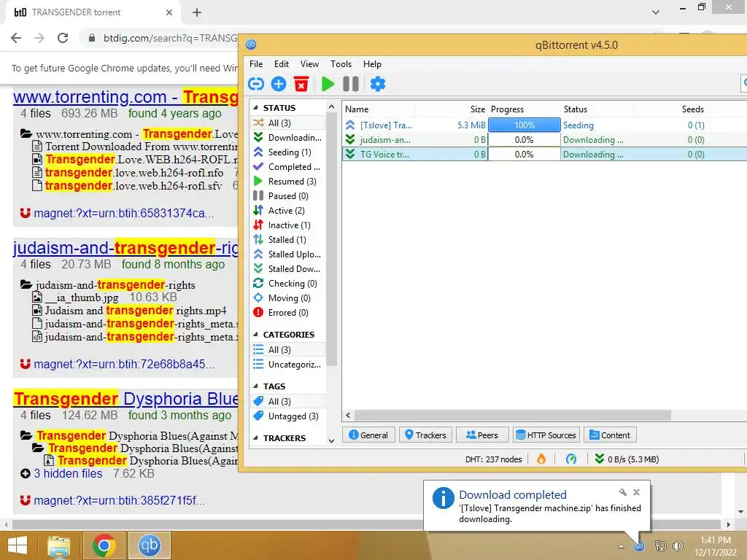Collapse the STATUS section
747x560 pixels.
[x=256, y=108]
